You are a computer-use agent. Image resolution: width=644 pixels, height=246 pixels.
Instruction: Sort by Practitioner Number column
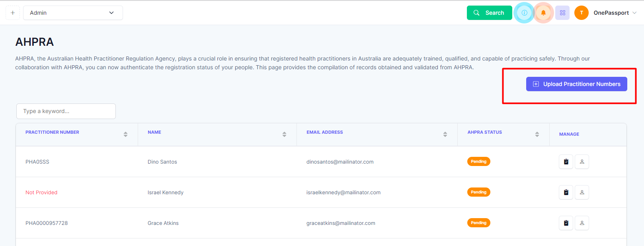[125, 134]
